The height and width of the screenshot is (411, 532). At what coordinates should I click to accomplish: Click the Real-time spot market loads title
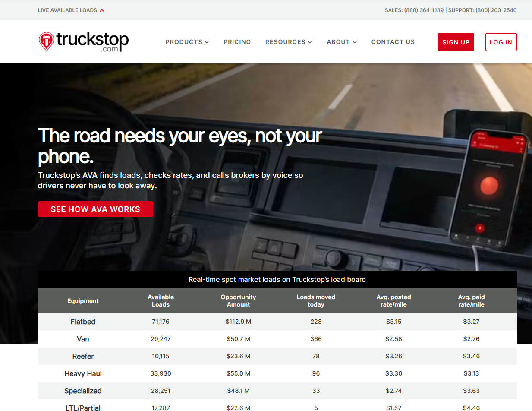tap(277, 279)
